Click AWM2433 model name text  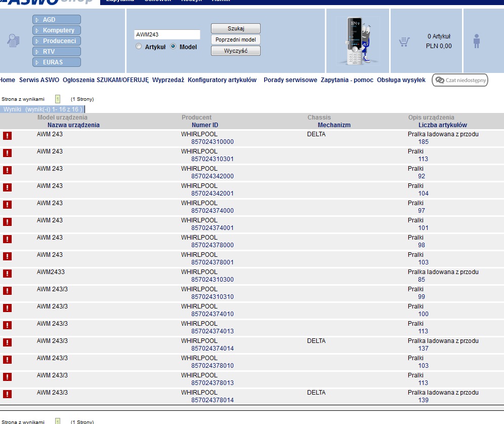[x=51, y=272]
